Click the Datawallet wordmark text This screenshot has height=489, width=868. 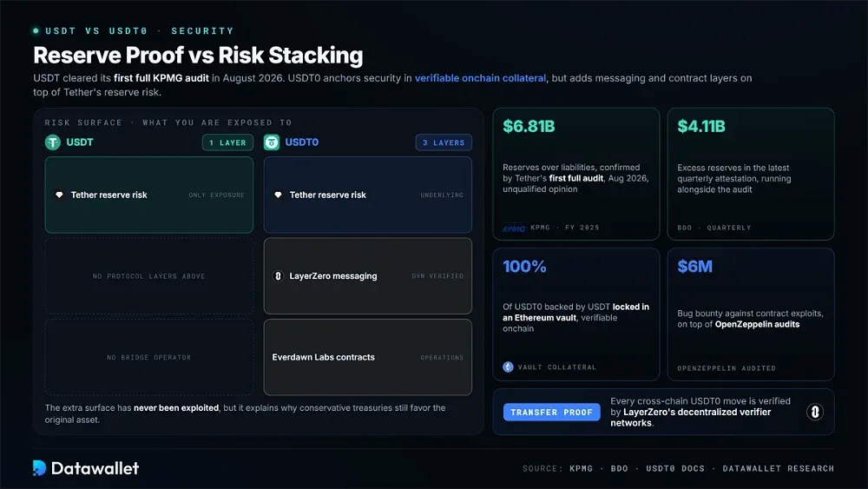pyautogui.click(x=95, y=468)
